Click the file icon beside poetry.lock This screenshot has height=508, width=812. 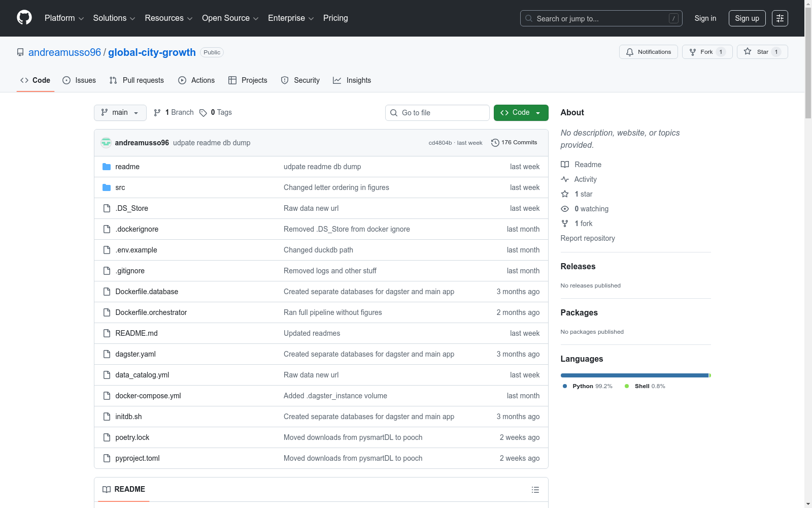click(107, 437)
